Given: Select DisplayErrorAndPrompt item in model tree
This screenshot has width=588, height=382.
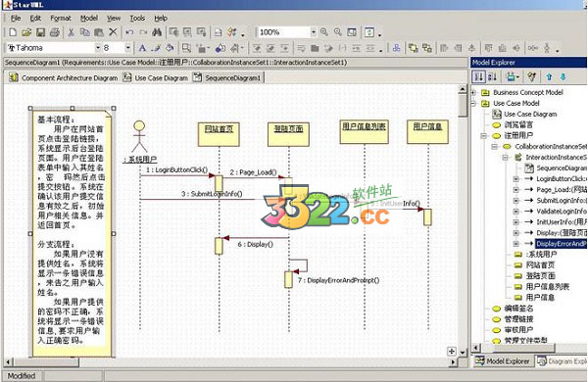Looking at the screenshot, I should [561, 244].
